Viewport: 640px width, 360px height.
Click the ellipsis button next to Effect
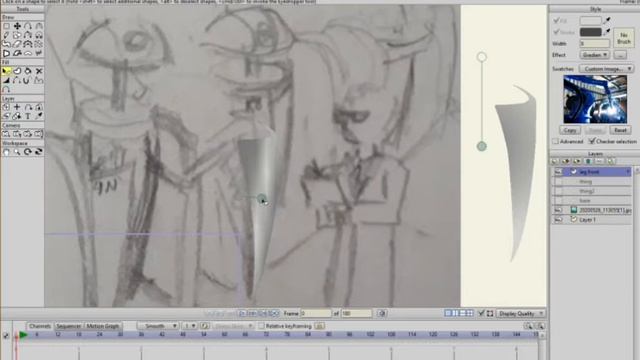[620, 55]
